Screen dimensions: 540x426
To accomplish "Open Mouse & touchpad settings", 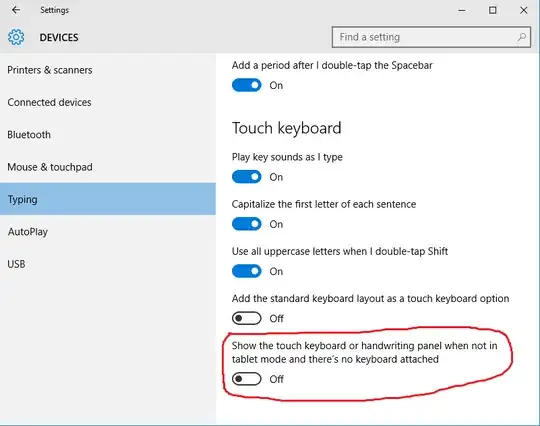I will coord(108,167).
